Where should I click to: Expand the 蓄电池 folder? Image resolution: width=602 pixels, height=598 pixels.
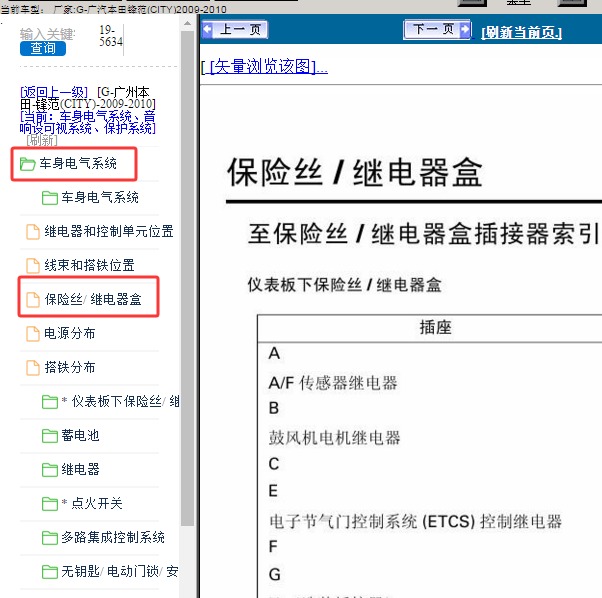[x=80, y=435]
